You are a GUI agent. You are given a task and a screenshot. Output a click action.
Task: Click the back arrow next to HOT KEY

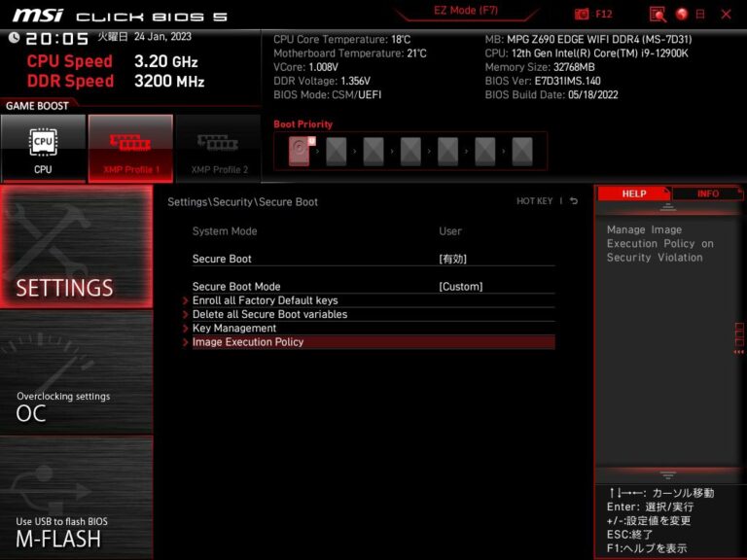pos(574,201)
